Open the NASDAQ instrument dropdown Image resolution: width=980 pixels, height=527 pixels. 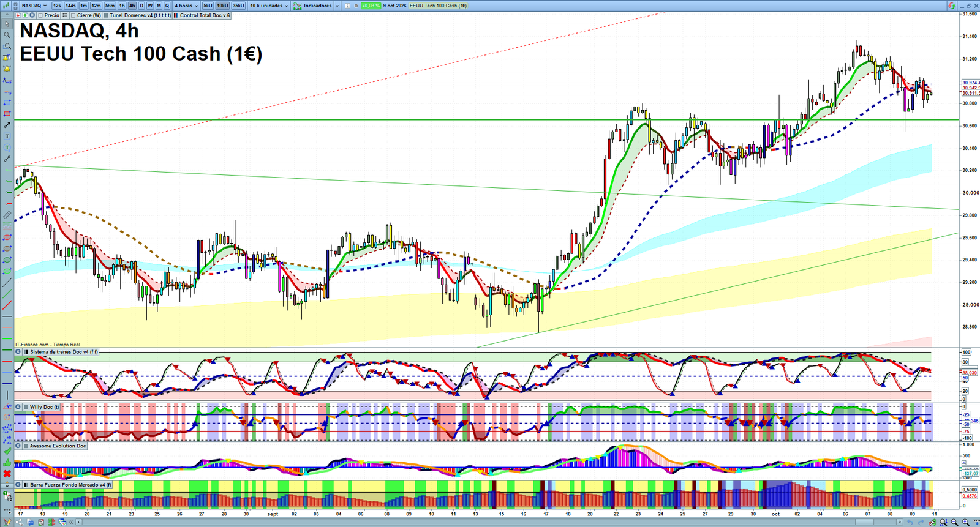(x=34, y=6)
